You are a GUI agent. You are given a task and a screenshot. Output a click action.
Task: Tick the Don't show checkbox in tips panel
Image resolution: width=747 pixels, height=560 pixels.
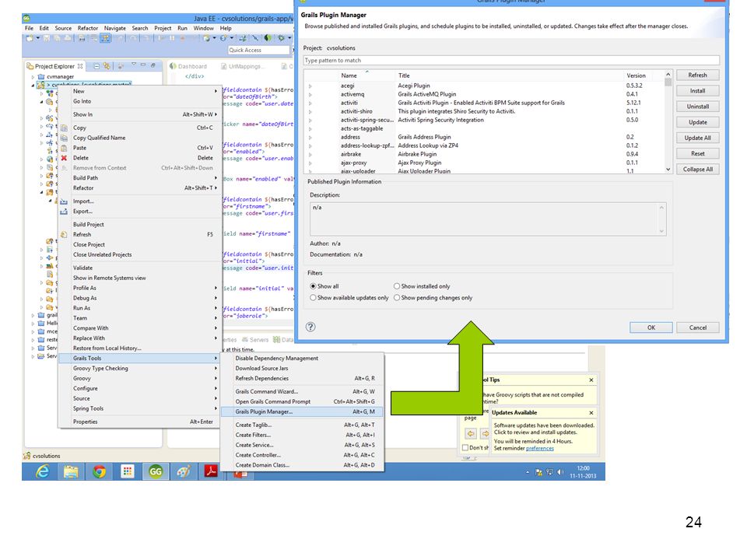pyautogui.click(x=465, y=448)
